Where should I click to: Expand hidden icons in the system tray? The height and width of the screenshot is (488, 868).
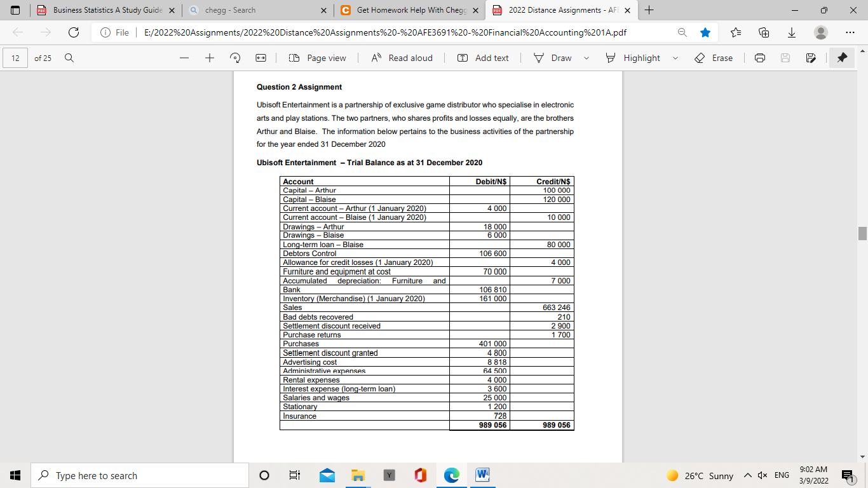pyautogui.click(x=748, y=475)
